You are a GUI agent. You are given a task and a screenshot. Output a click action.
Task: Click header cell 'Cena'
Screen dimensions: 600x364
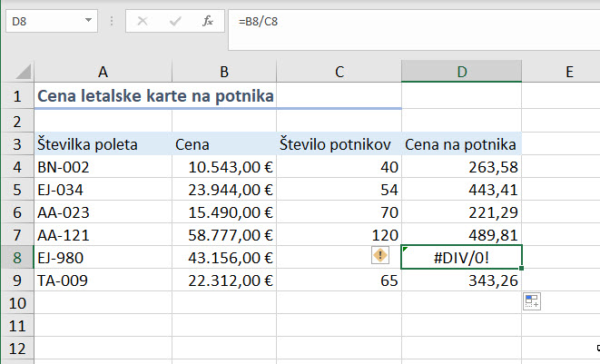coord(224,144)
